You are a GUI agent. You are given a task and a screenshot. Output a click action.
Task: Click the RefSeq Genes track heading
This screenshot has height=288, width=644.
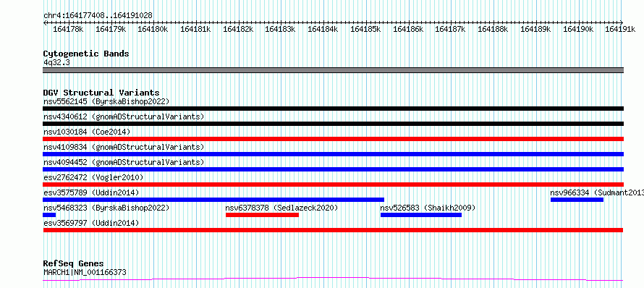[73, 263]
